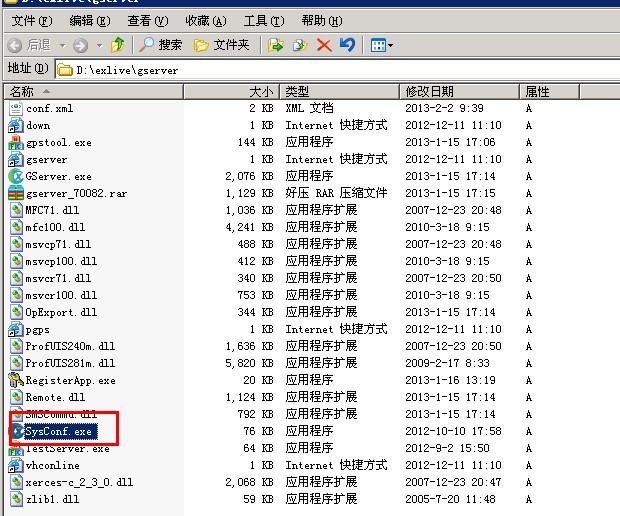Click the Up folder icon in toolbar
620x516 pixels.
[x=118, y=45]
